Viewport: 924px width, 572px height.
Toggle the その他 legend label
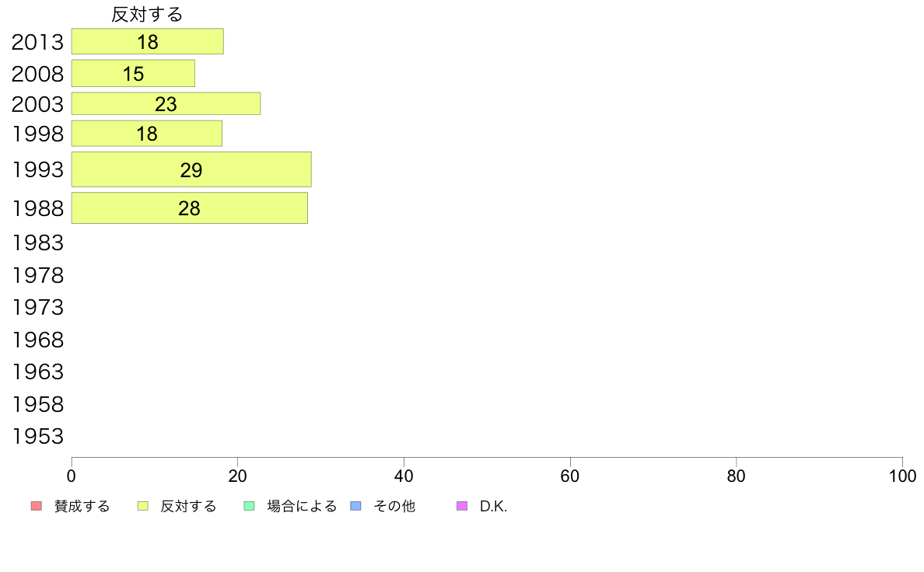click(394, 506)
